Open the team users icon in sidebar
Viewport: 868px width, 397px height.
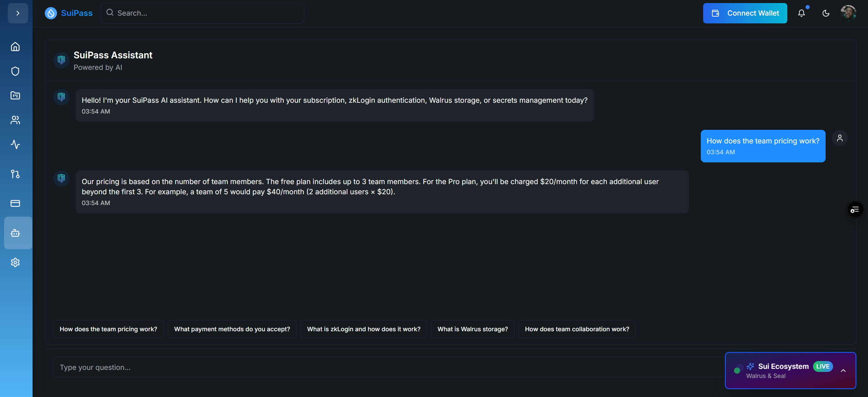coord(15,120)
